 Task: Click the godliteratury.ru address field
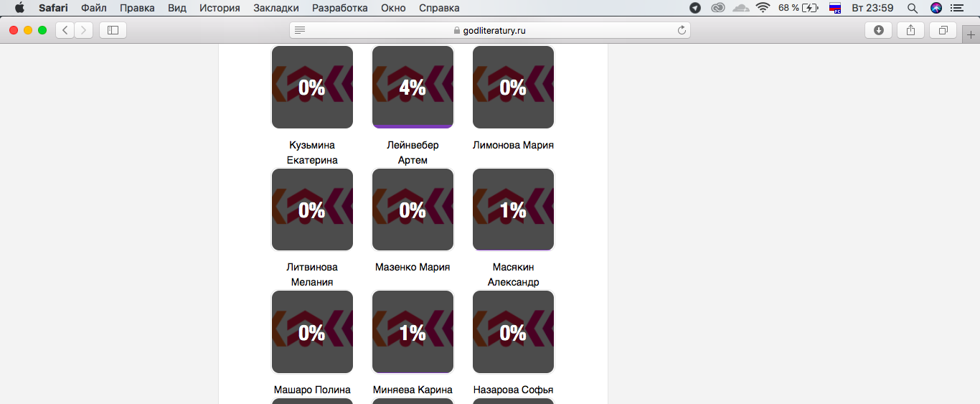pyautogui.click(x=490, y=30)
